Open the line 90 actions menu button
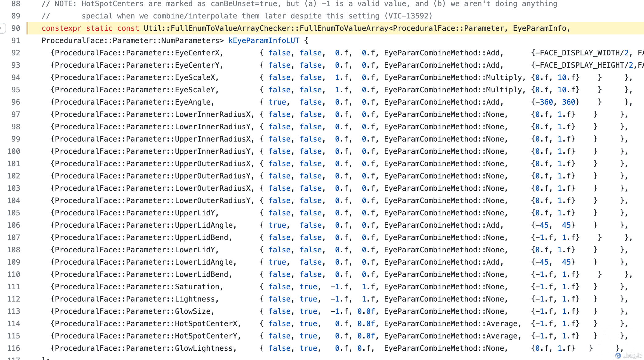 (x=2, y=28)
